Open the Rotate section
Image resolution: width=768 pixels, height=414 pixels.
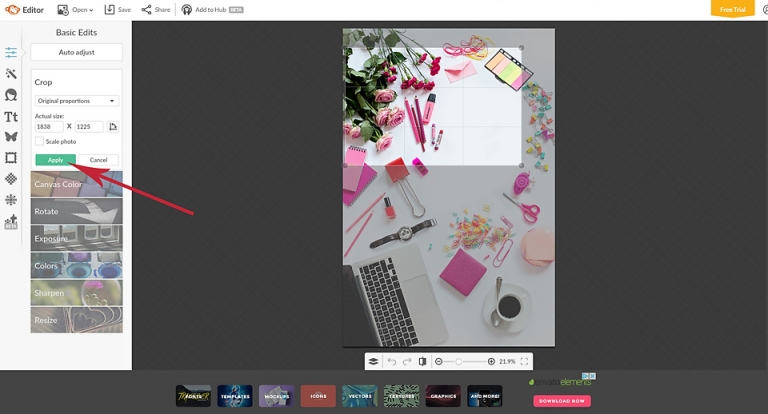pos(77,211)
